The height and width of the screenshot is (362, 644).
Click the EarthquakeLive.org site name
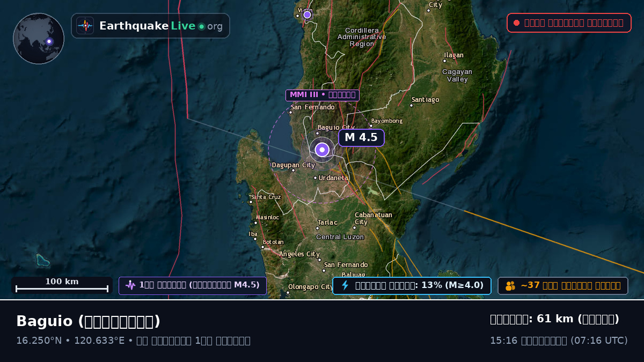point(161,26)
